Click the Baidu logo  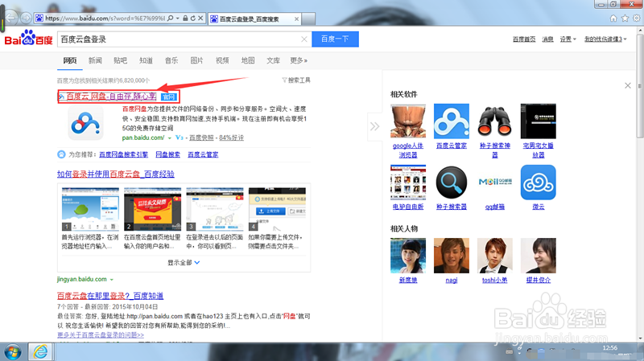[x=29, y=38]
